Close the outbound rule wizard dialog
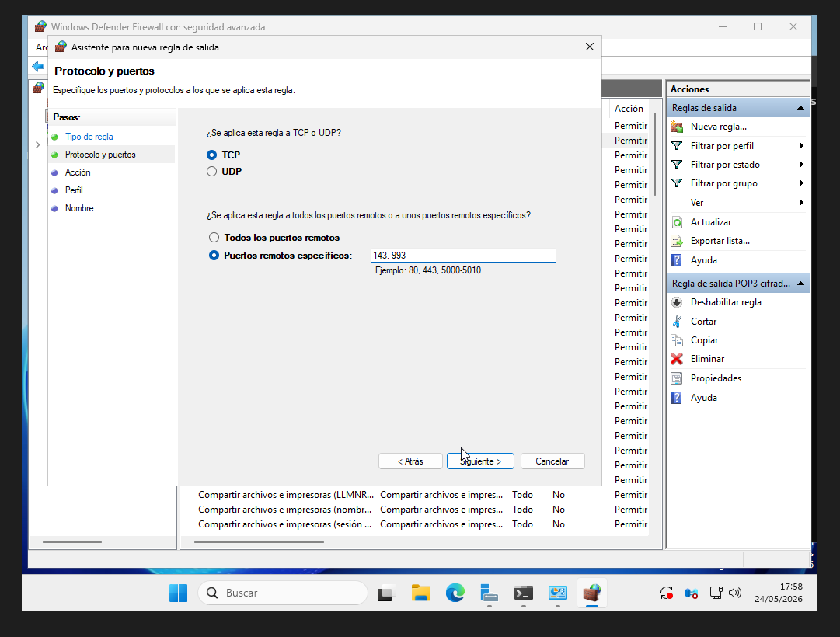Viewport: 840px width, 637px height. point(590,47)
